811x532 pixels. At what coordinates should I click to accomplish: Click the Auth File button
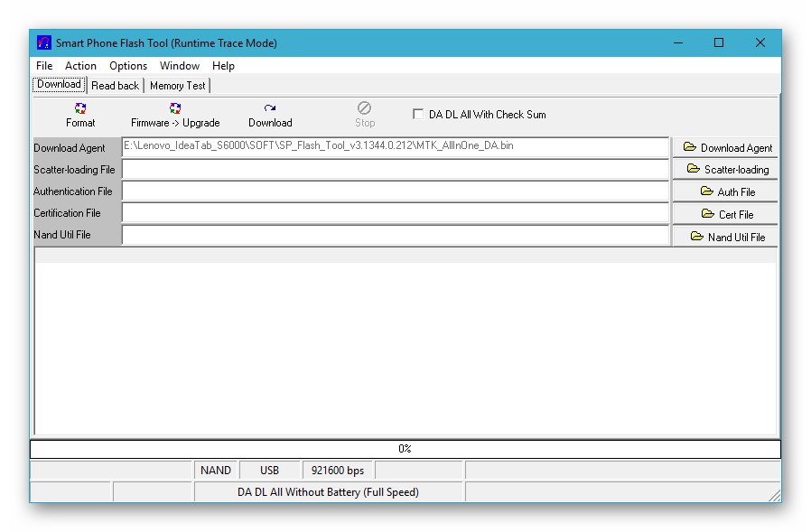click(x=725, y=191)
